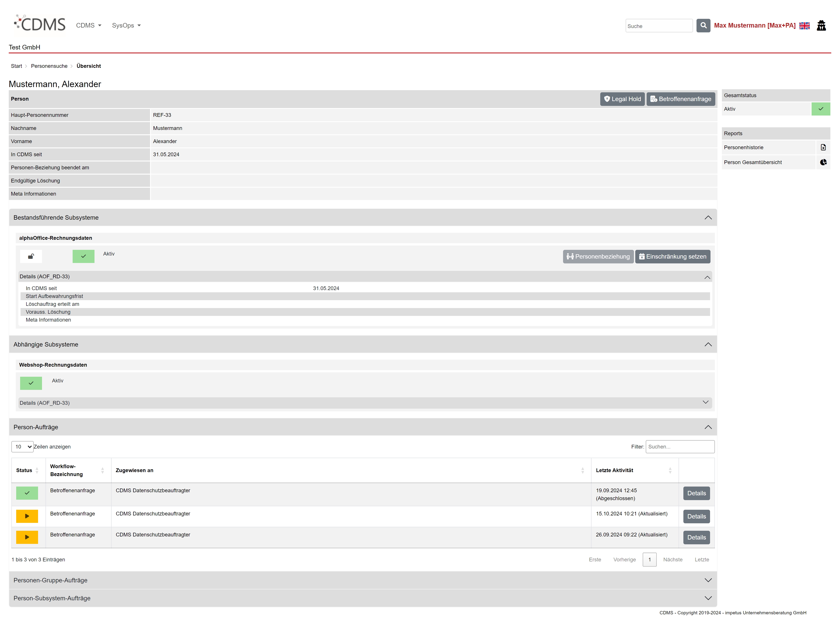Open the CDMS navigation menu
This screenshot has height=627, width=840.
(88, 25)
